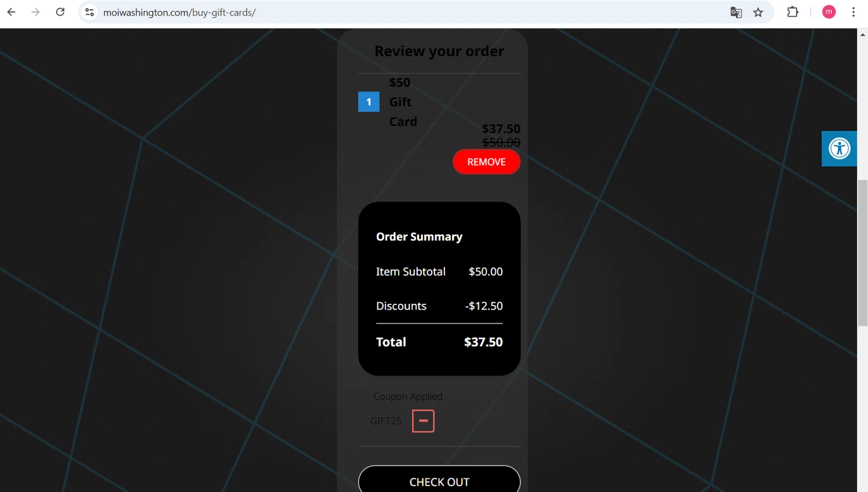Select the 'Coupon Applied' label
This screenshot has height=492, width=868.
click(x=408, y=396)
